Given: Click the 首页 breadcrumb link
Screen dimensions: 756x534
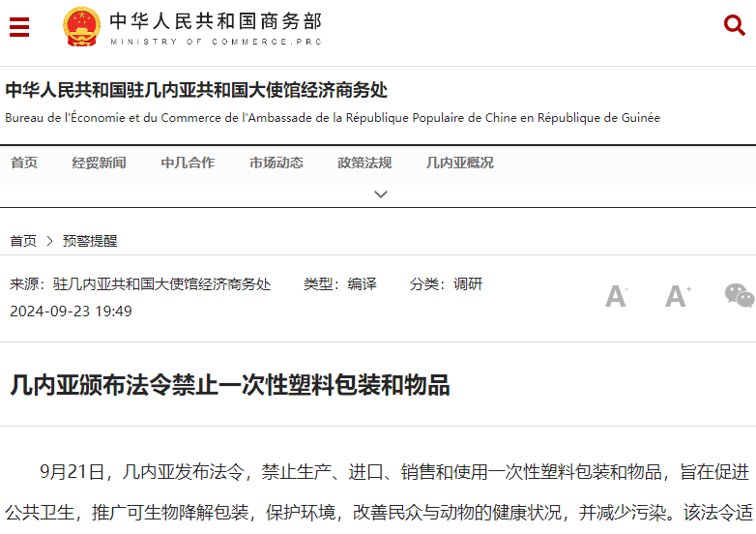Looking at the screenshot, I should pos(23,241).
